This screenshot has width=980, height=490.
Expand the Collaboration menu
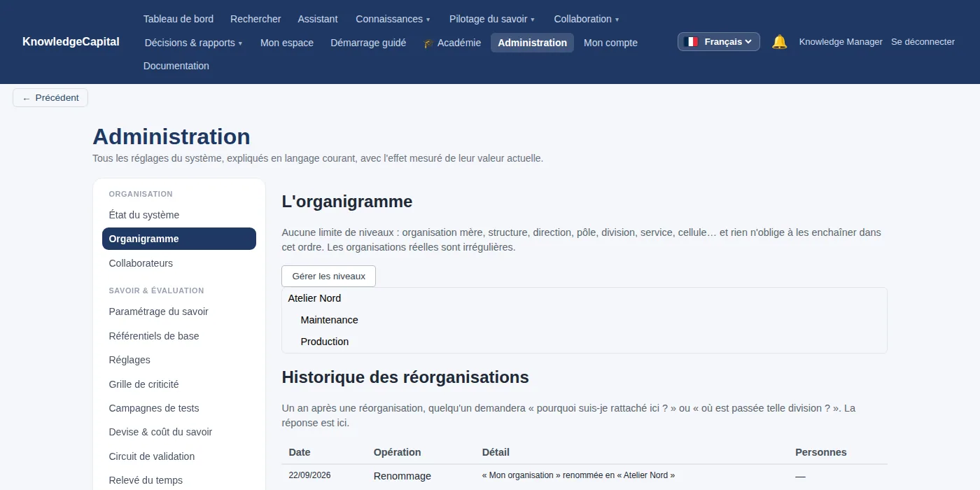[x=586, y=19]
